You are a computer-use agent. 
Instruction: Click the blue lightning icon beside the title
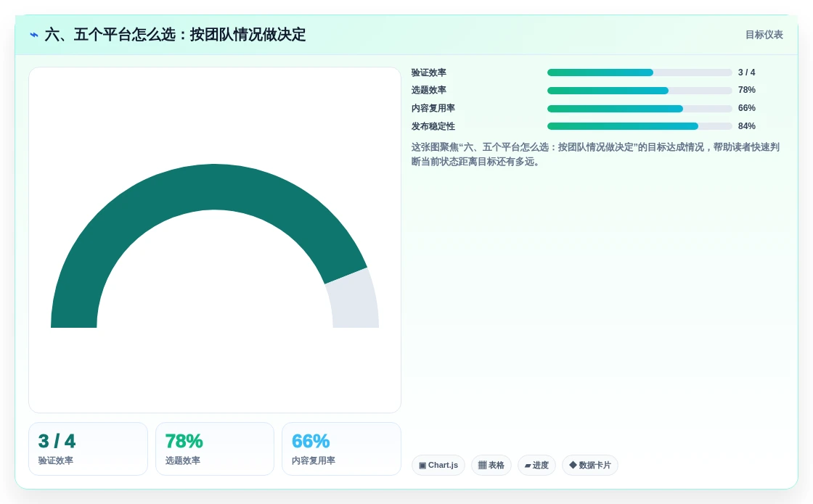click(34, 35)
